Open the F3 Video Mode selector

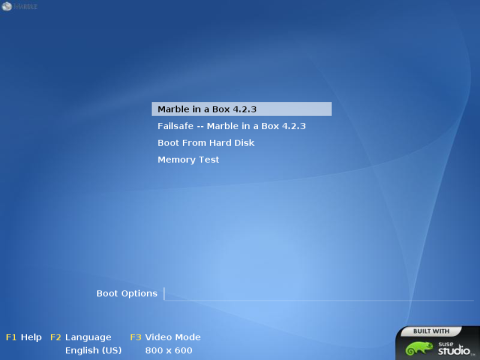(165, 337)
